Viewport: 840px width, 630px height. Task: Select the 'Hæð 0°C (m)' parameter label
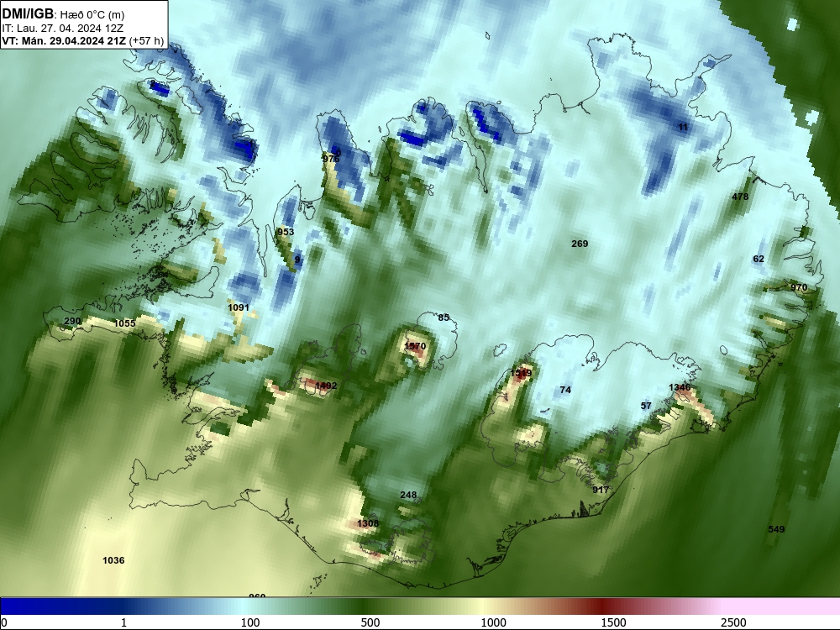(x=92, y=14)
